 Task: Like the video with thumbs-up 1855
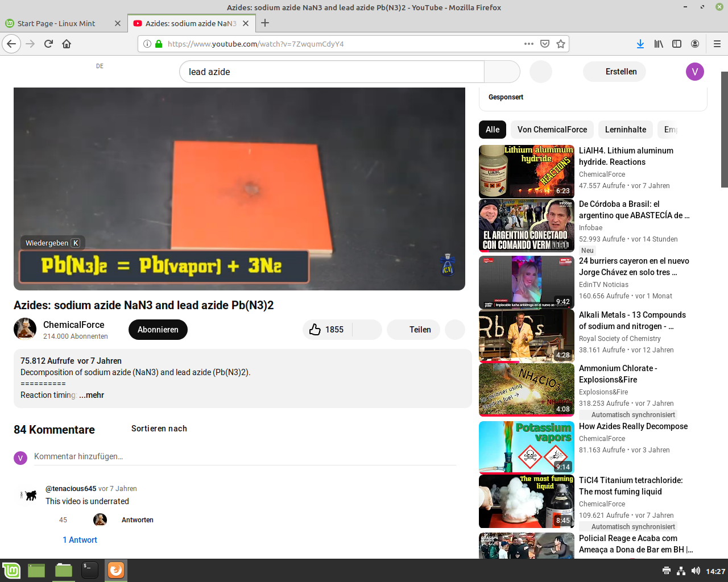pyautogui.click(x=327, y=330)
